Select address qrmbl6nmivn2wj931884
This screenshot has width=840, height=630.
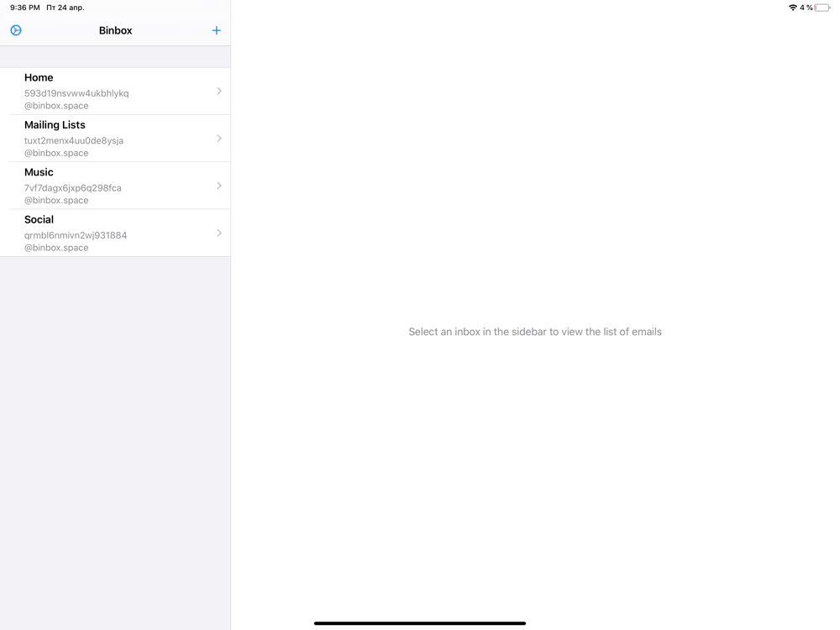pos(76,235)
